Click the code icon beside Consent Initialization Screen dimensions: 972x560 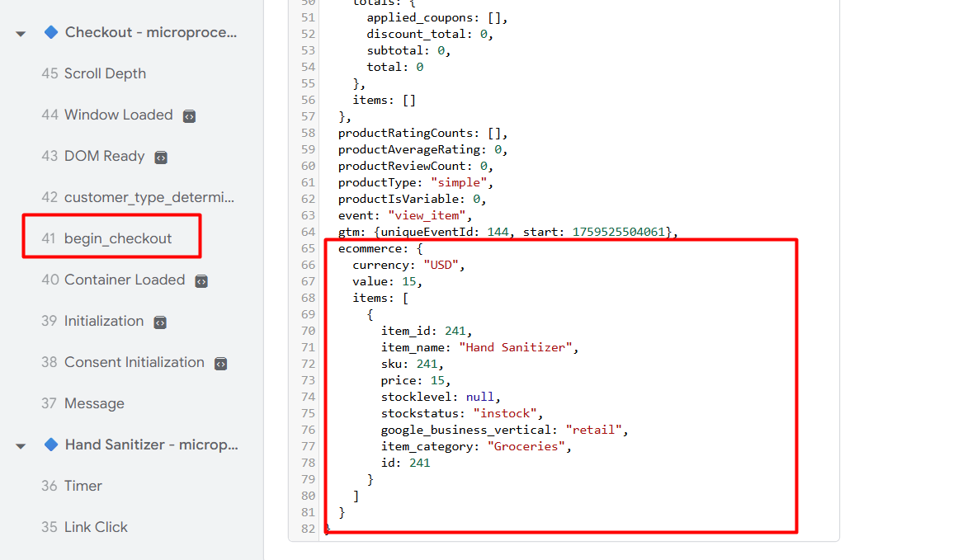[x=220, y=363]
